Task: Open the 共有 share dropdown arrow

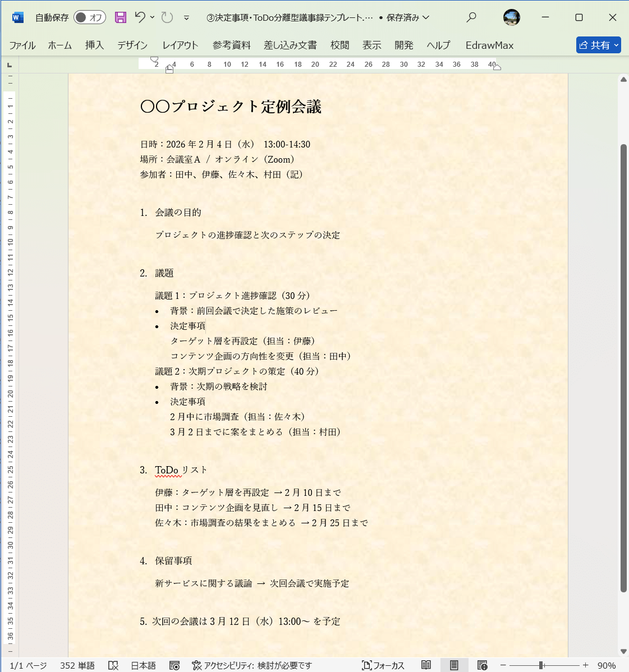Action: point(615,45)
